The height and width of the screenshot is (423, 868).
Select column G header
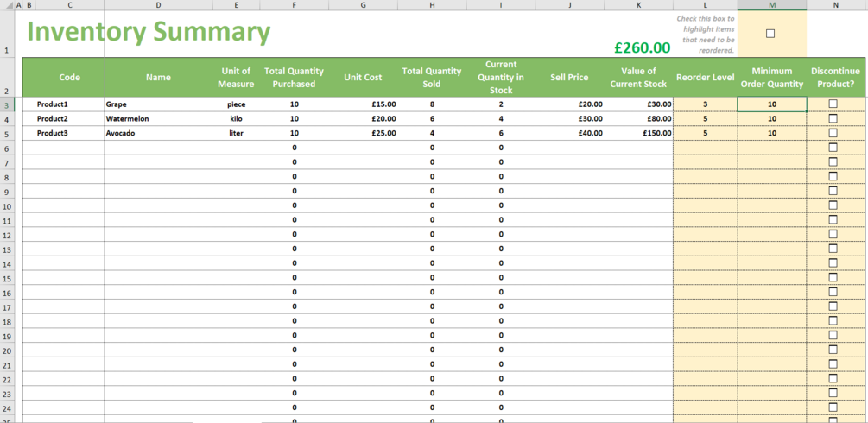[x=363, y=5]
